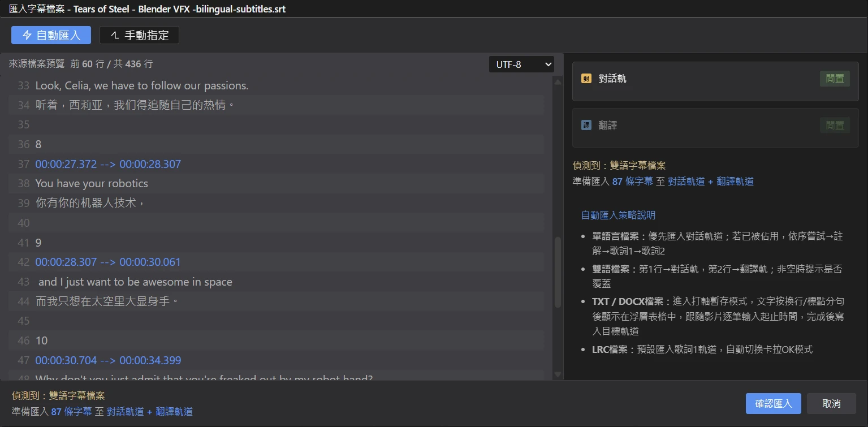The height and width of the screenshot is (427, 868).
Task: Cancel the import with 取消
Action: click(831, 403)
